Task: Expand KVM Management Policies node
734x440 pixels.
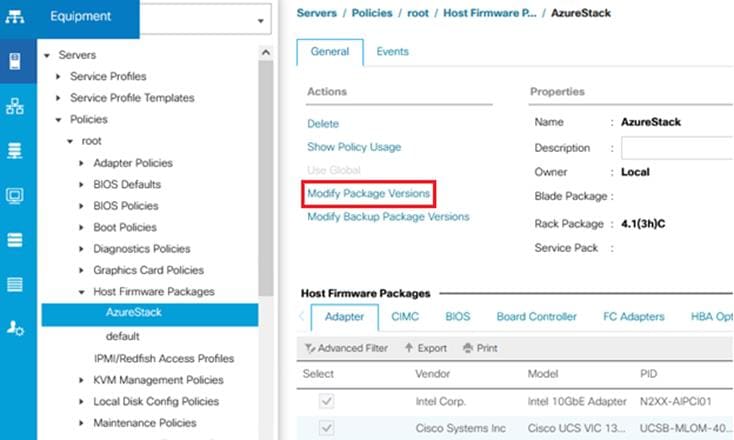Action: pos(81,380)
